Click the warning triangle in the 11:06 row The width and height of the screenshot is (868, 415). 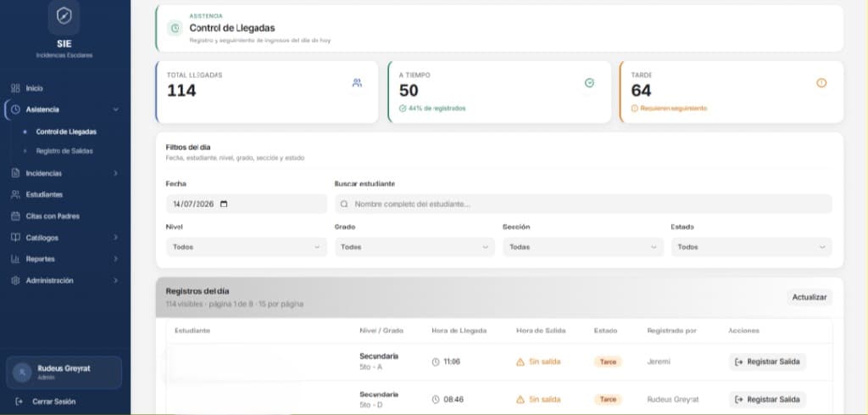(x=520, y=362)
